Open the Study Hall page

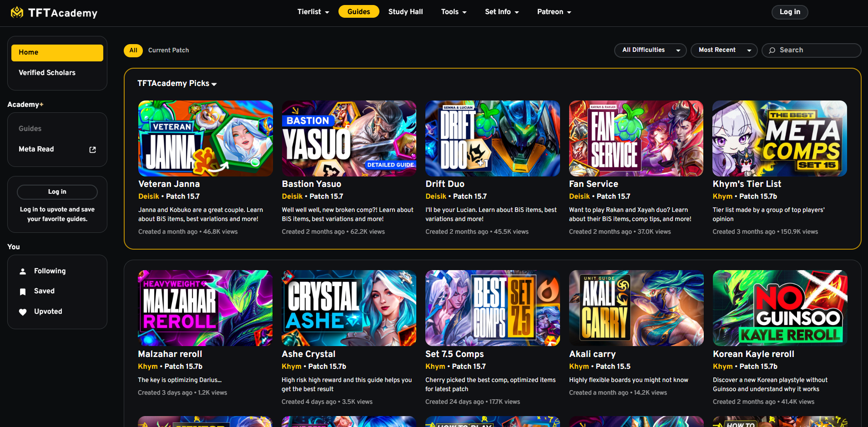405,12
